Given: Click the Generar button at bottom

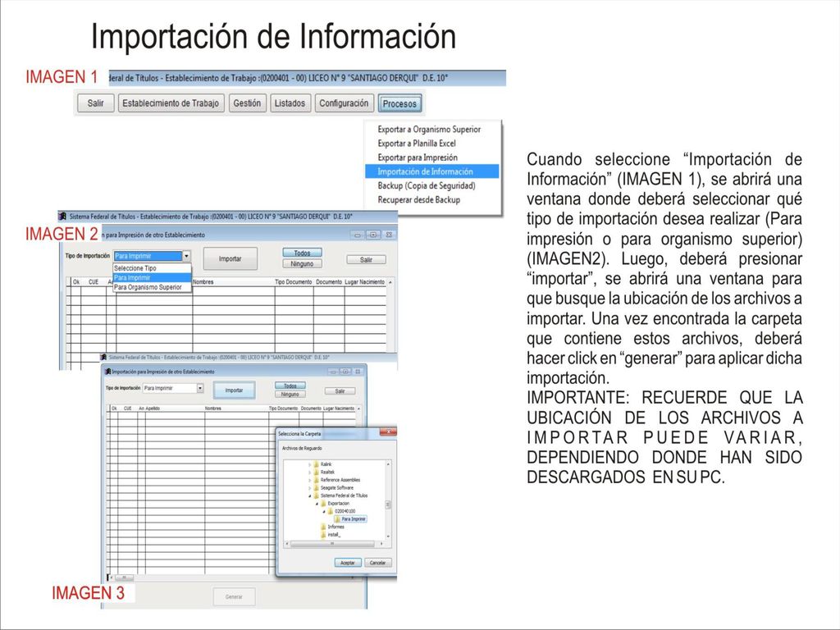Looking at the screenshot, I should (x=234, y=597).
